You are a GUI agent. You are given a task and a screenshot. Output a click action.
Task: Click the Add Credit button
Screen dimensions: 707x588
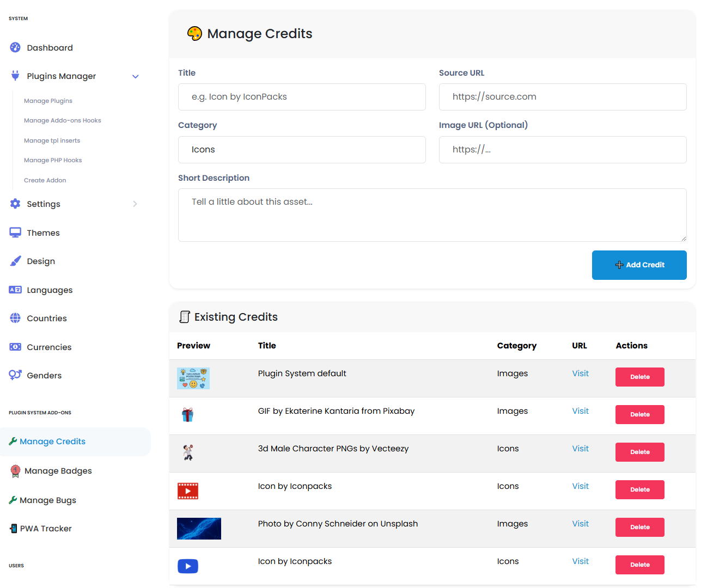[639, 265]
